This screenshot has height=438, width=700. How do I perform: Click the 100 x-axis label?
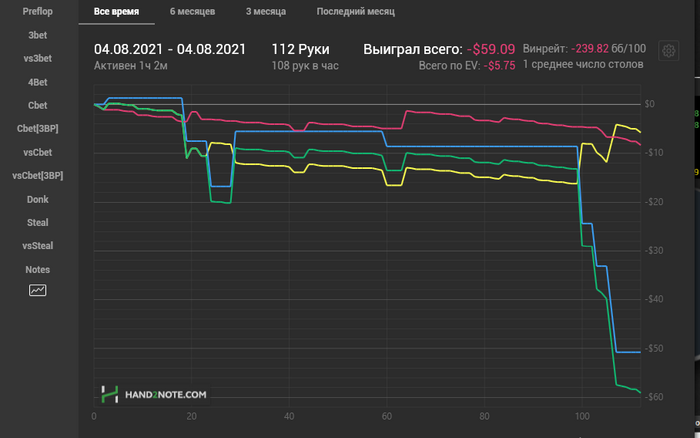coord(582,416)
